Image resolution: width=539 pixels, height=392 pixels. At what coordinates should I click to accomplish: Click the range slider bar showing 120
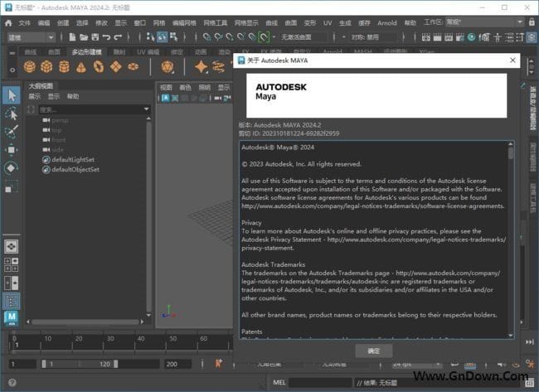coord(80,364)
